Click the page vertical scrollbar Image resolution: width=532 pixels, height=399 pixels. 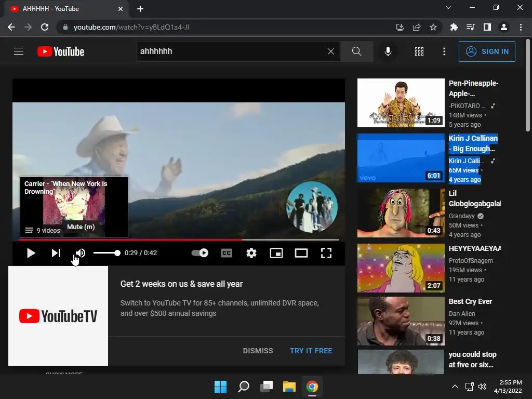tap(528, 85)
